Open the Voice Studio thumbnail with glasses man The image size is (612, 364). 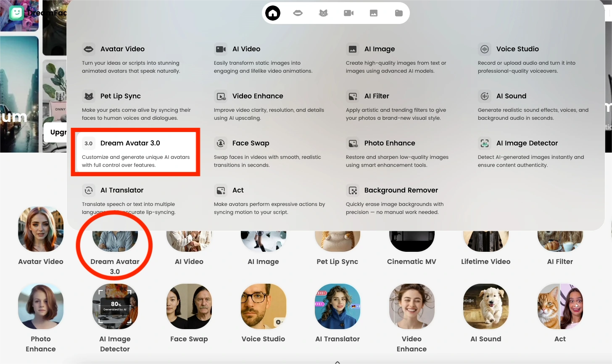[264, 306]
